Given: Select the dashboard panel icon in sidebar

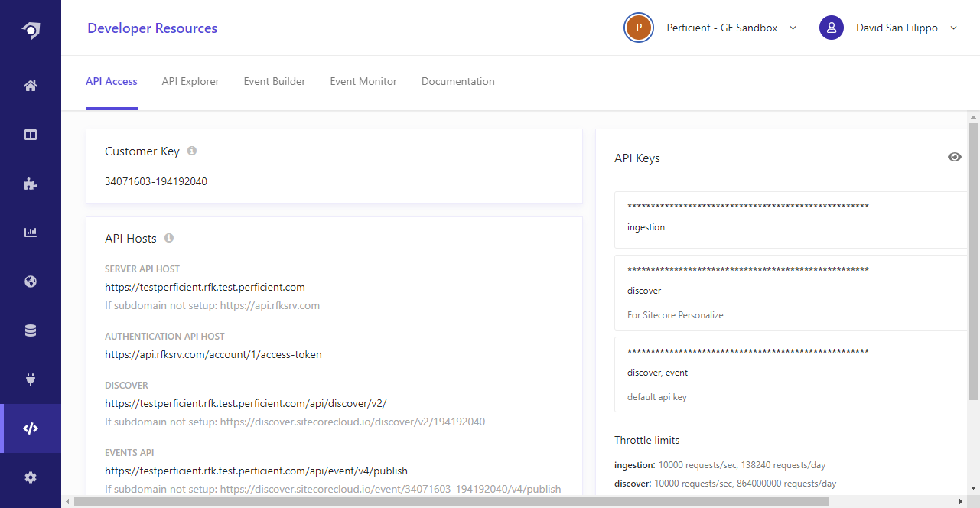Looking at the screenshot, I should coord(30,134).
